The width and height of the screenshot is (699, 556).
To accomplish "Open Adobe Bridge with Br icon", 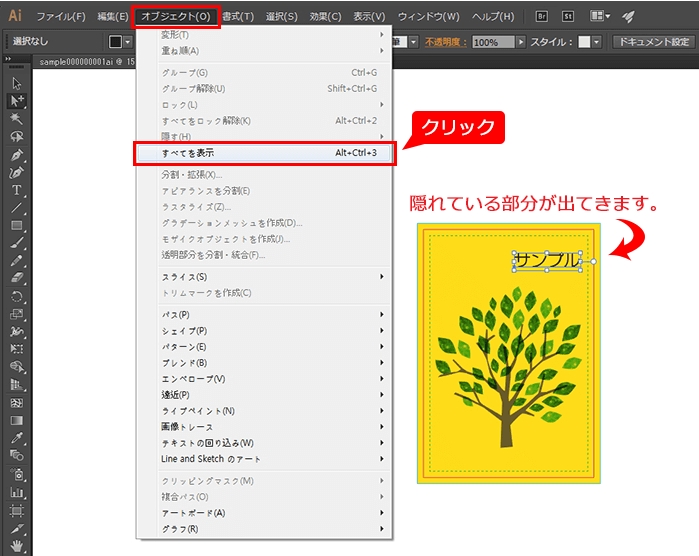I will pos(542,16).
